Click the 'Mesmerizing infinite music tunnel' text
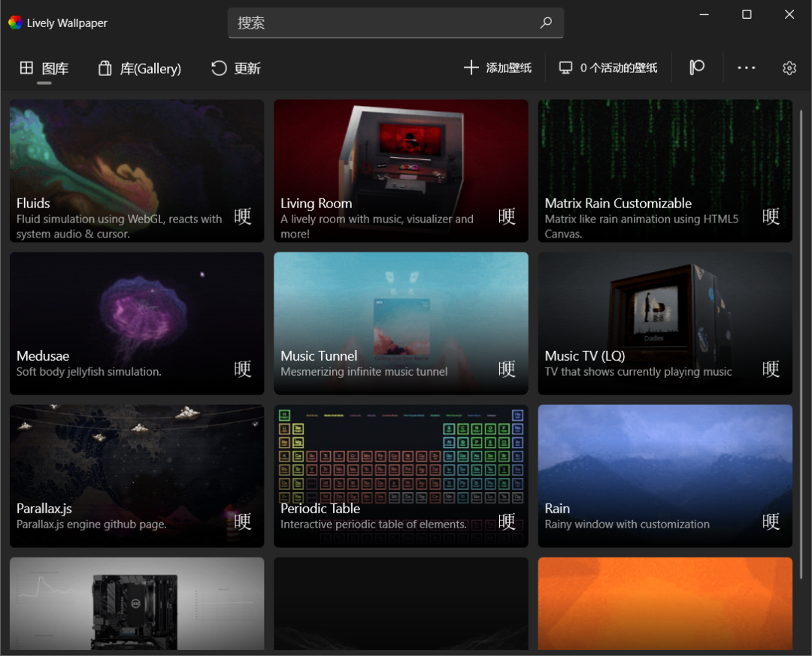 click(364, 372)
